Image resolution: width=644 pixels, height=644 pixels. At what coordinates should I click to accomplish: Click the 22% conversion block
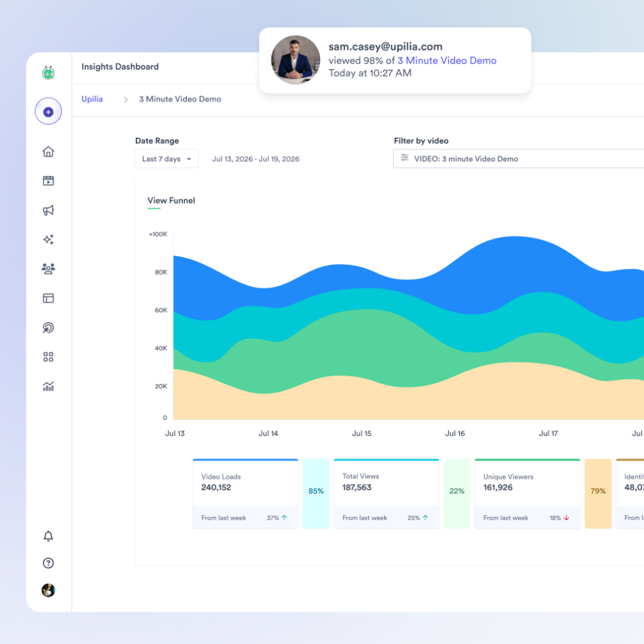pos(457,494)
